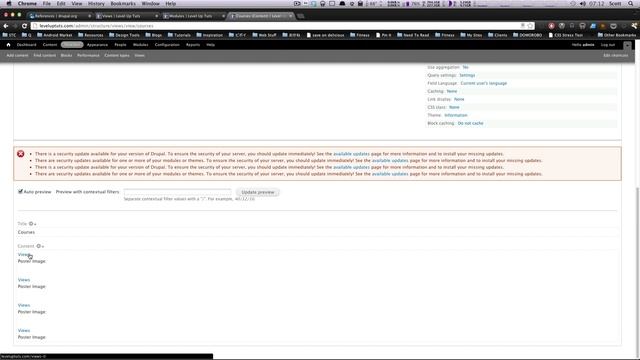Click the admin username link
Image resolution: width=640 pixels, height=360 pixels.
coord(588,45)
